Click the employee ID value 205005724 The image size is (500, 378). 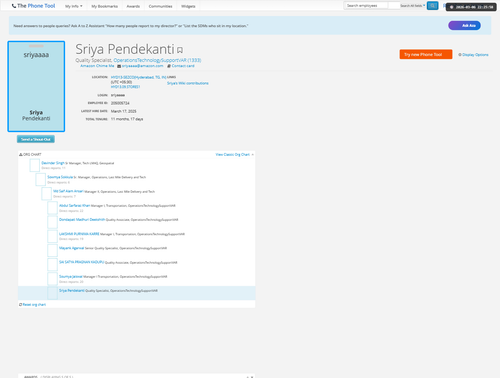coord(120,103)
